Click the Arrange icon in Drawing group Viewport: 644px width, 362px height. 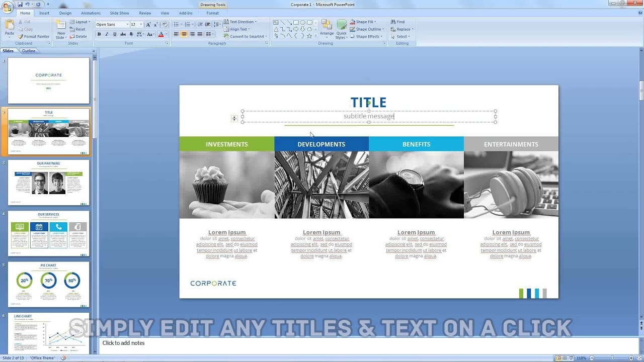pos(327,28)
